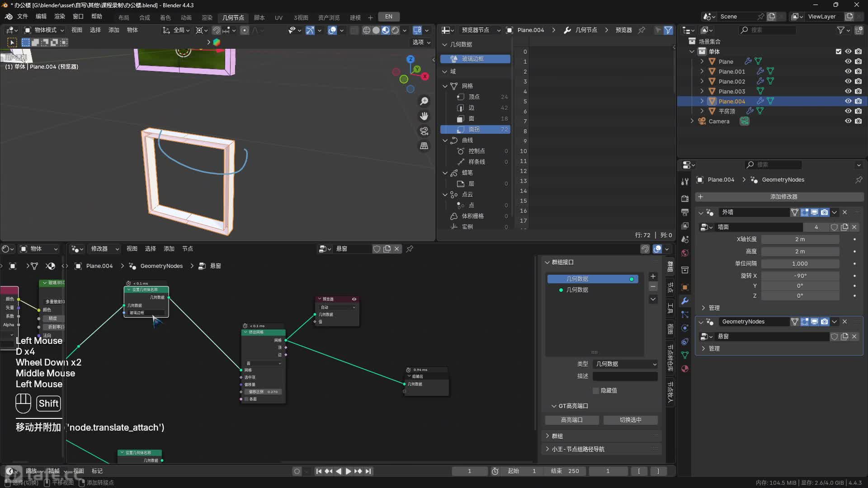Image resolution: width=868 pixels, height=488 pixels.
Task: Disable render for Plane.002 camera icon
Action: (859, 81)
